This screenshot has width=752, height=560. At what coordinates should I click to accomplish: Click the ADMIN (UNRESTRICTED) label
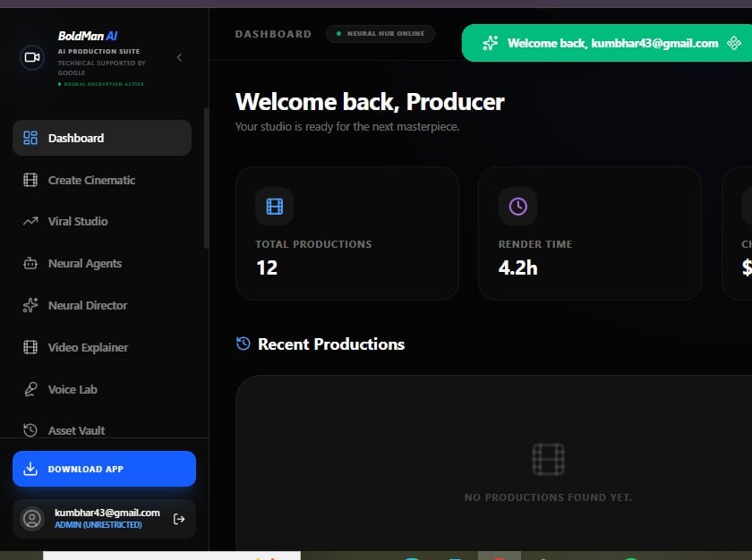[x=98, y=525]
